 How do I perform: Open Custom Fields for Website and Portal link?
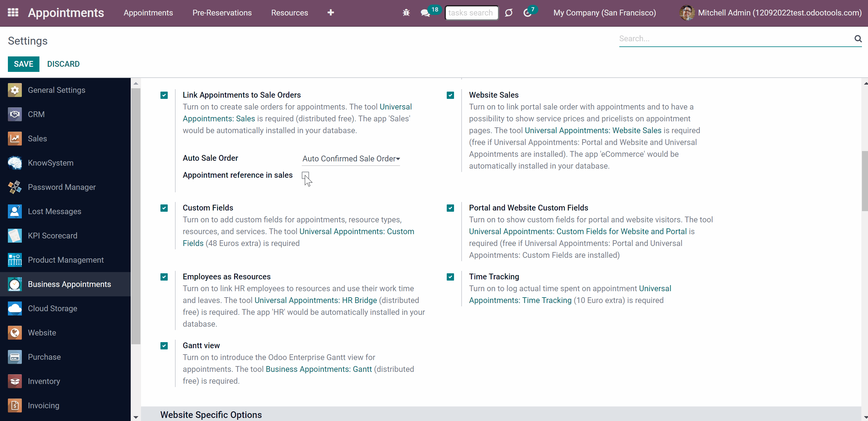(577, 231)
